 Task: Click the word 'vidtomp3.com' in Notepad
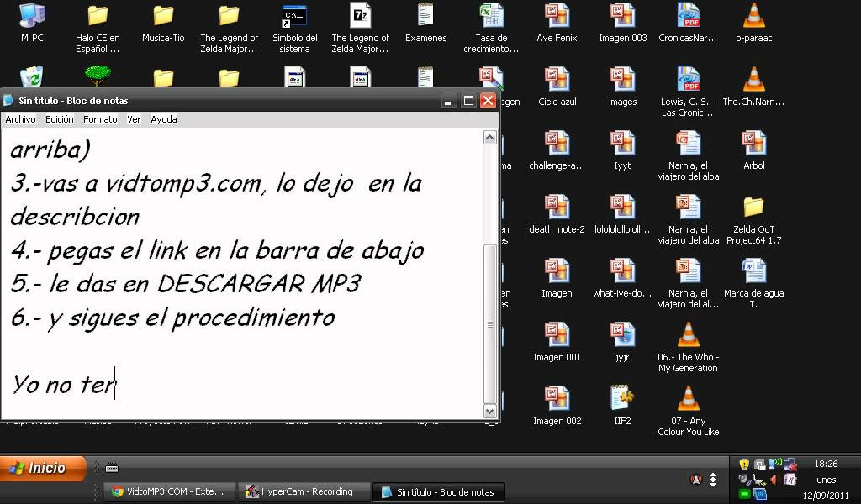(184, 183)
